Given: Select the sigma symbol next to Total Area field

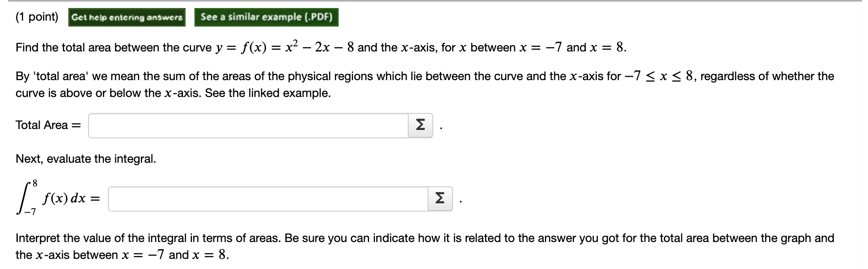Looking at the screenshot, I should (421, 124).
